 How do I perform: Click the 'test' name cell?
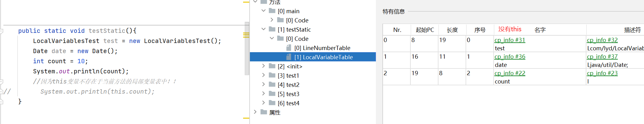pyautogui.click(x=499, y=48)
